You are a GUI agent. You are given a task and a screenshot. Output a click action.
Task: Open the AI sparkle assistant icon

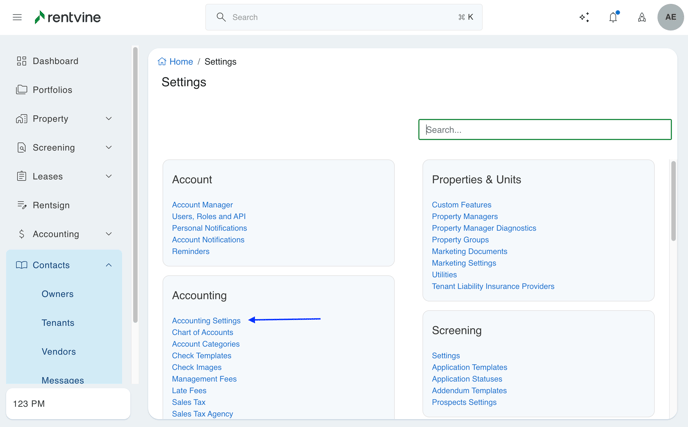tap(584, 17)
